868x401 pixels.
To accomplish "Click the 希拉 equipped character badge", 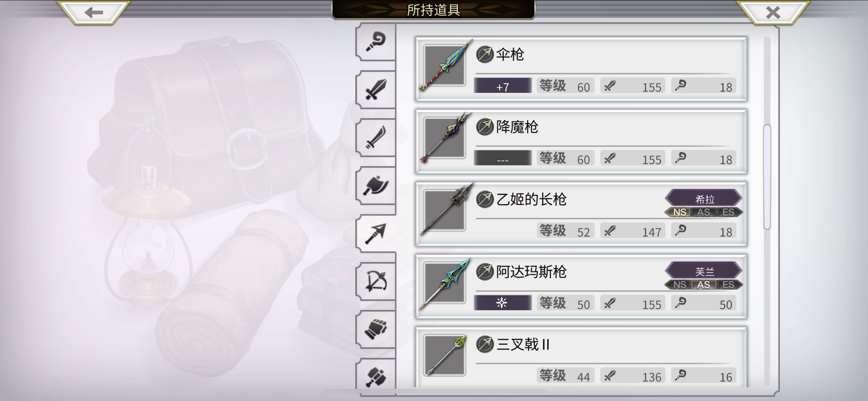I will [704, 198].
